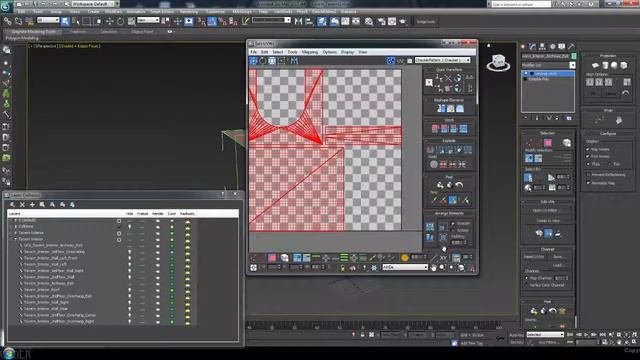Open Display menu in Edit UVWs window

[x=347, y=52]
